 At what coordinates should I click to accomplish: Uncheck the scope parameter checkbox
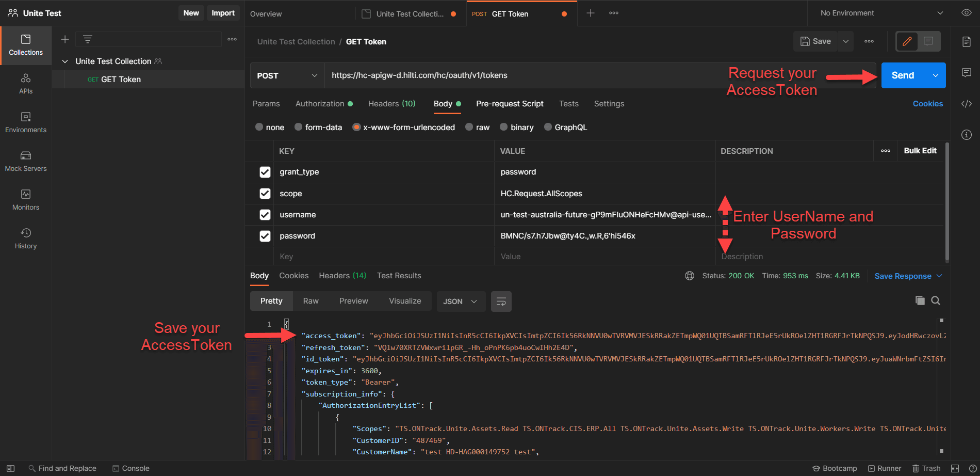coord(265,194)
